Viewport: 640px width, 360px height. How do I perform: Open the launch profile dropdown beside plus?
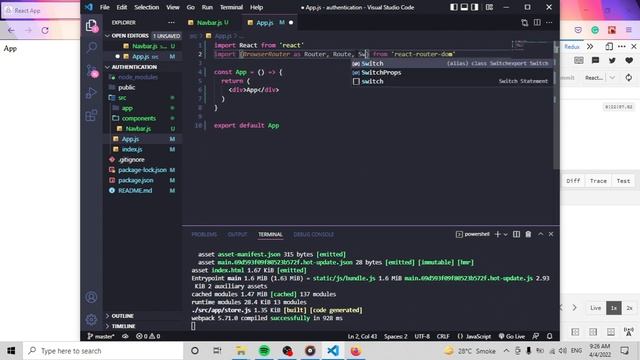(505, 234)
